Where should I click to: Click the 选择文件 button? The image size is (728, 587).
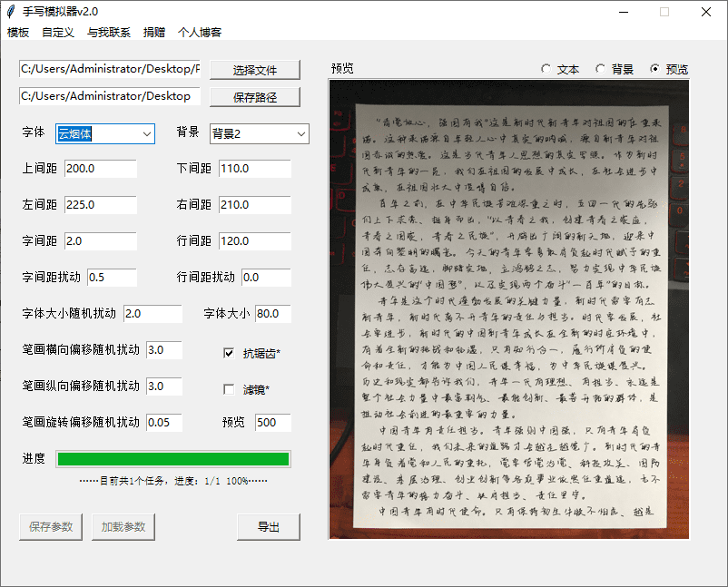(256, 70)
